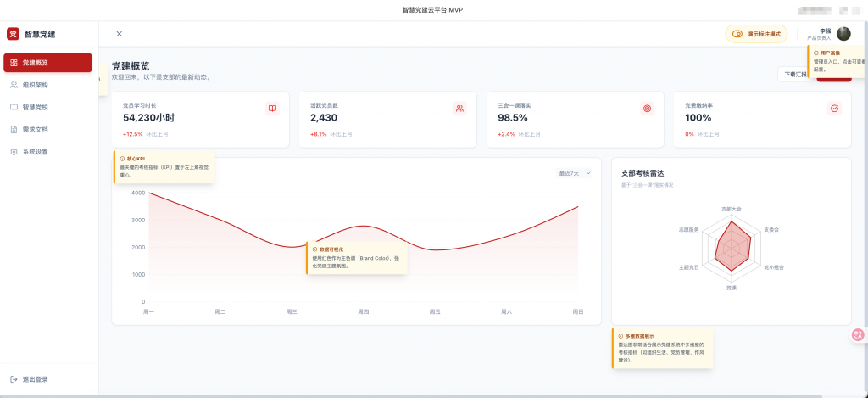Screen dimensions: 868x398
Task: Open 系统设置 in the sidebar
Action: tap(35, 152)
